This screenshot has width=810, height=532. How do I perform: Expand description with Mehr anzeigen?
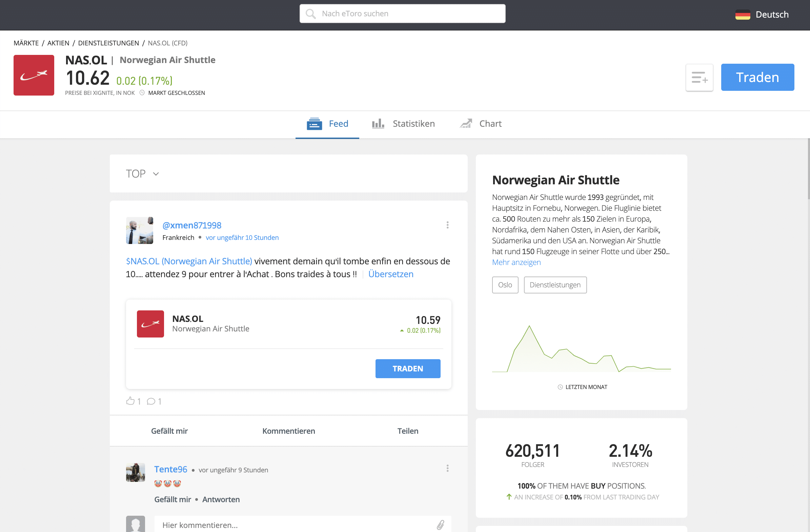[x=516, y=262]
